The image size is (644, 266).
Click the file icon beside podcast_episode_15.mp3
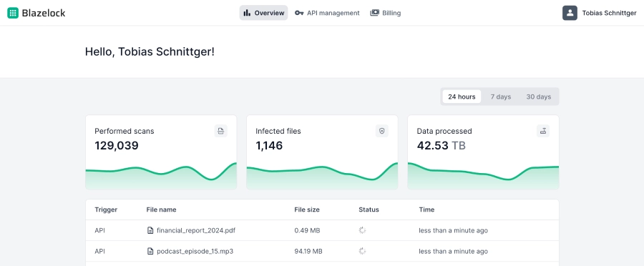click(150, 251)
